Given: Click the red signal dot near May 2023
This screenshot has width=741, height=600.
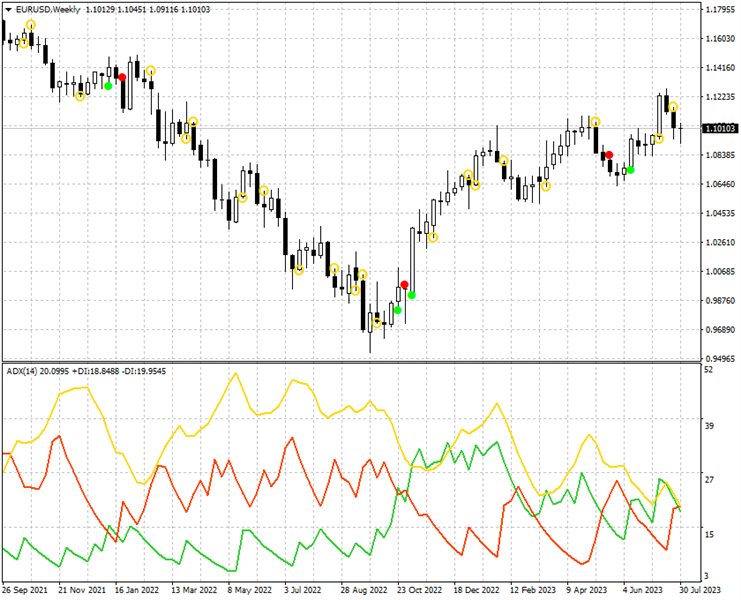Looking at the screenshot, I should [x=610, y=155].
